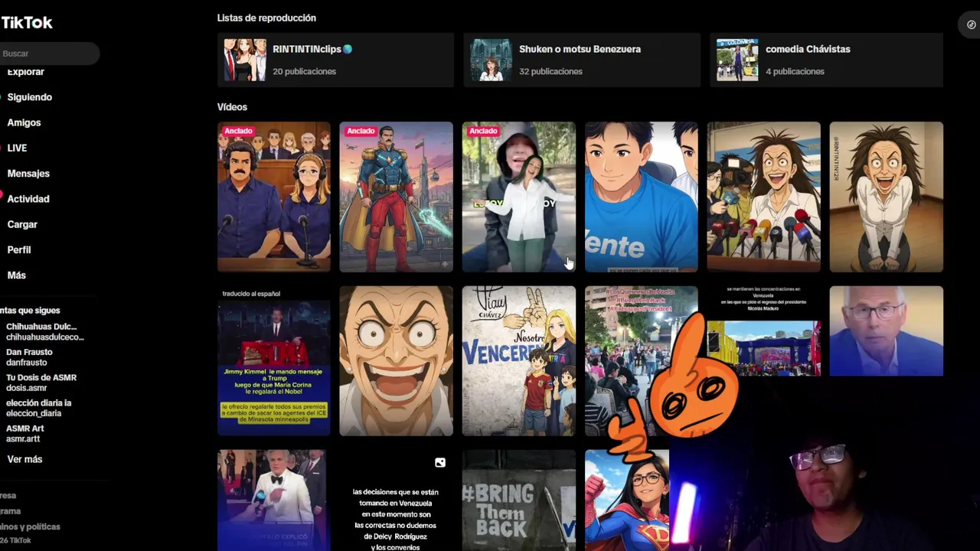980x551 pixels.
Task: Click the 4 publicaciones count text
Action: (x=795, y=71)
